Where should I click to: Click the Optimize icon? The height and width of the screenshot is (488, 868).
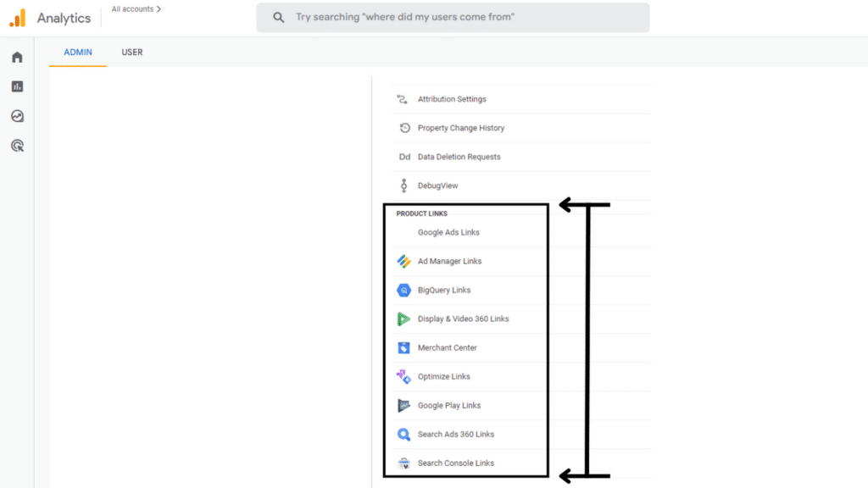[x=403, y=376]
